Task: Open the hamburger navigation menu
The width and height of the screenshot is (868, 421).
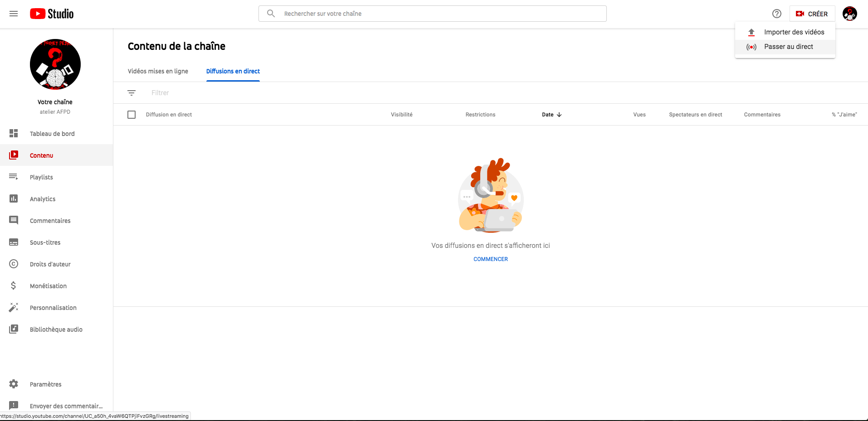Action: point(14,14)
